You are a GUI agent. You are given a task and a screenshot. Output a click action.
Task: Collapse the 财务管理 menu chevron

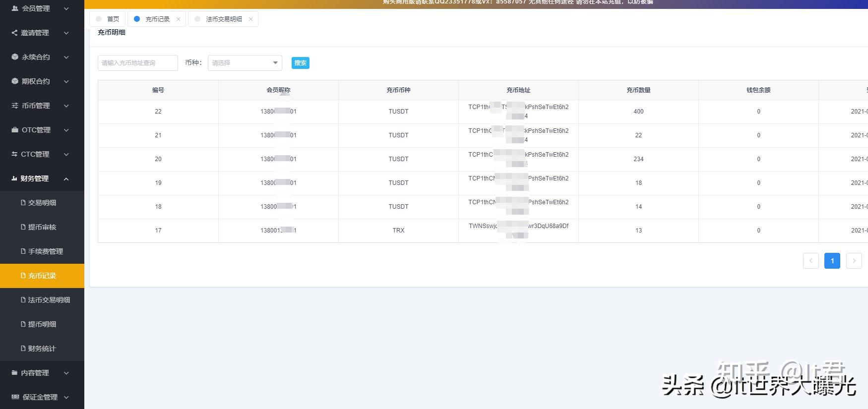click(66, 178)
